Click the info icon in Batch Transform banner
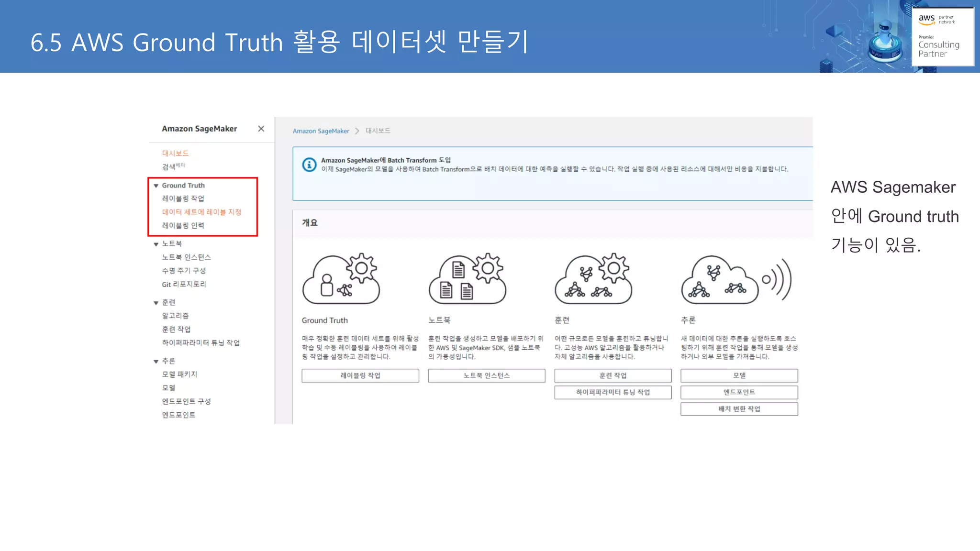This screenshot has width=980, height=551. (309, 165)
